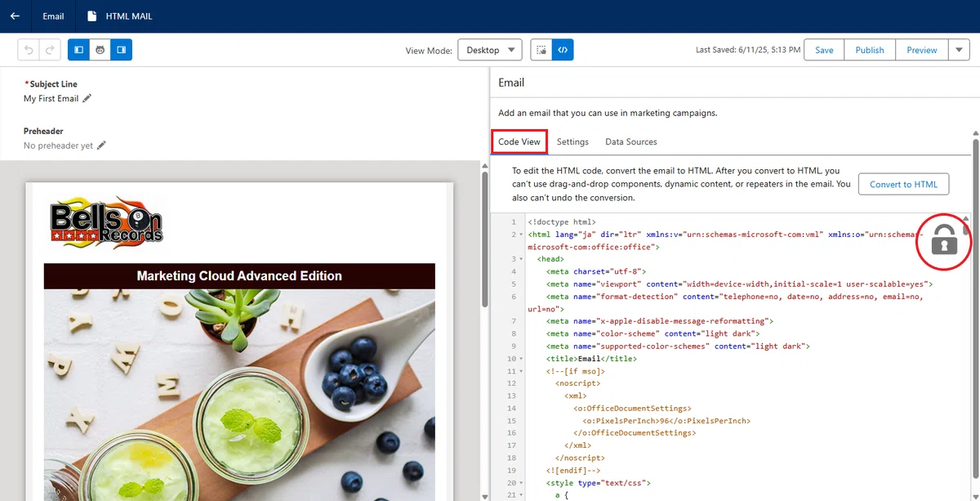Edit the preheader with pencil icon

(101, 145)
